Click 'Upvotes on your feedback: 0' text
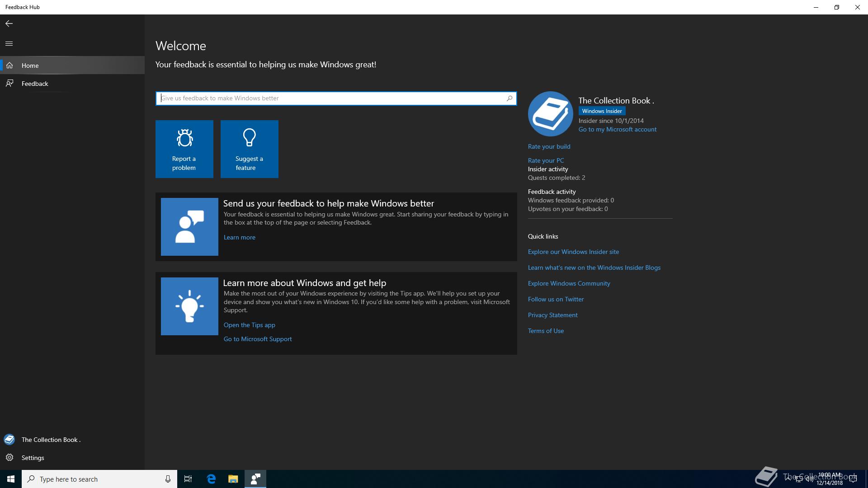The height and width of the screenshot is (488, 868). tap(568, 209)
